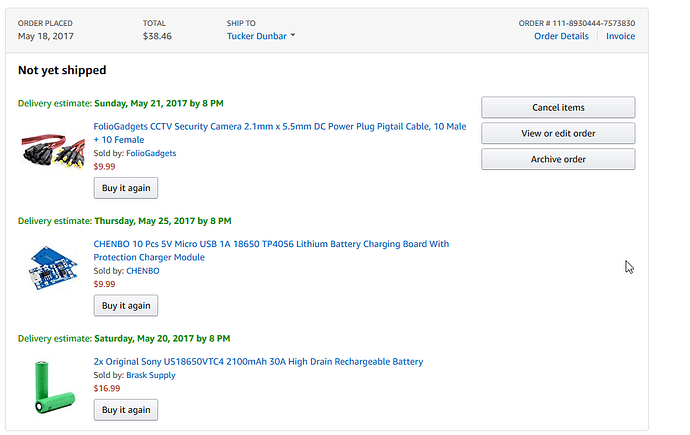The width and height of the screenshot is (690, 435).
Task: Open the green Sony battery product image
Action: (x=54, y=387)
